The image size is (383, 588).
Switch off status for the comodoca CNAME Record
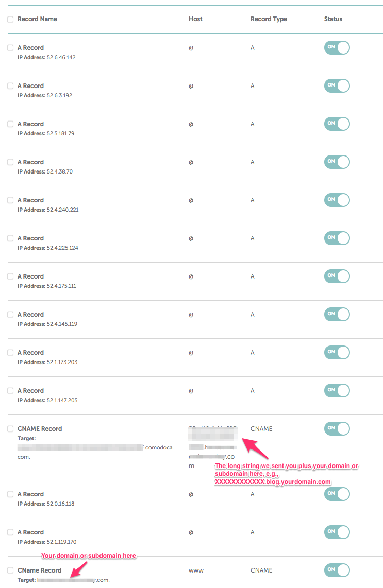click(x=337, y=428)
